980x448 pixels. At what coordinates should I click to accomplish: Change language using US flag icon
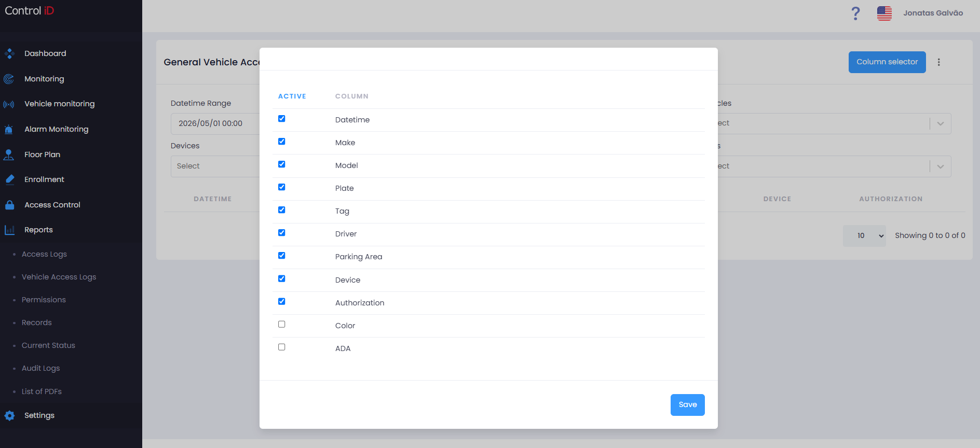click(884, 13)
